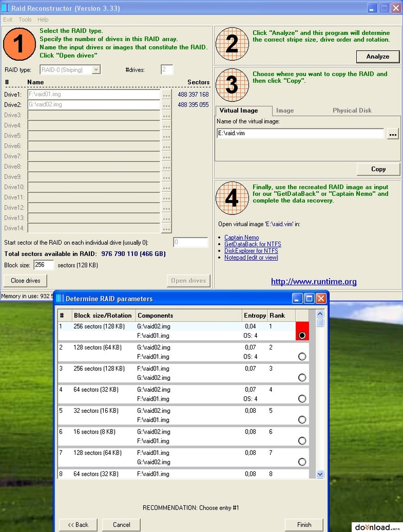Screen dimensions: 403x532
Task: Click browse button for Drive6
Action: pyautogui.click(x=166, y=146)
